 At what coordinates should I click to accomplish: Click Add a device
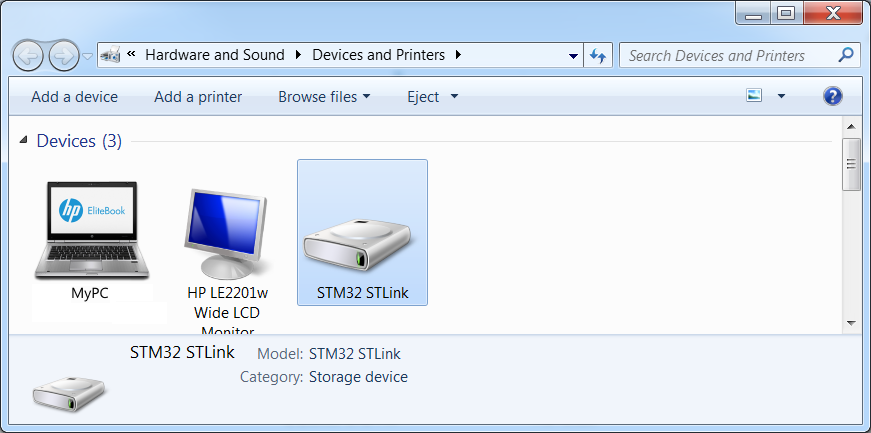(74, 97)
